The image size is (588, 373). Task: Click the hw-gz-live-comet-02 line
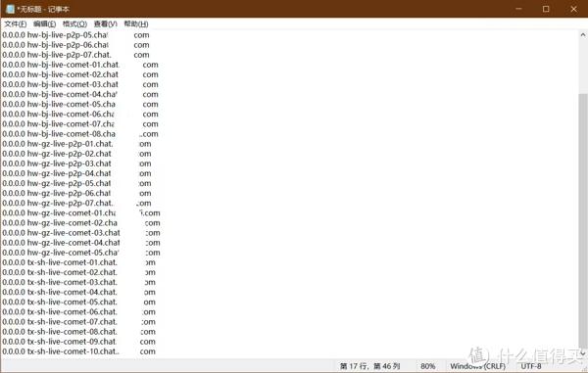click(x=81, y=223)
